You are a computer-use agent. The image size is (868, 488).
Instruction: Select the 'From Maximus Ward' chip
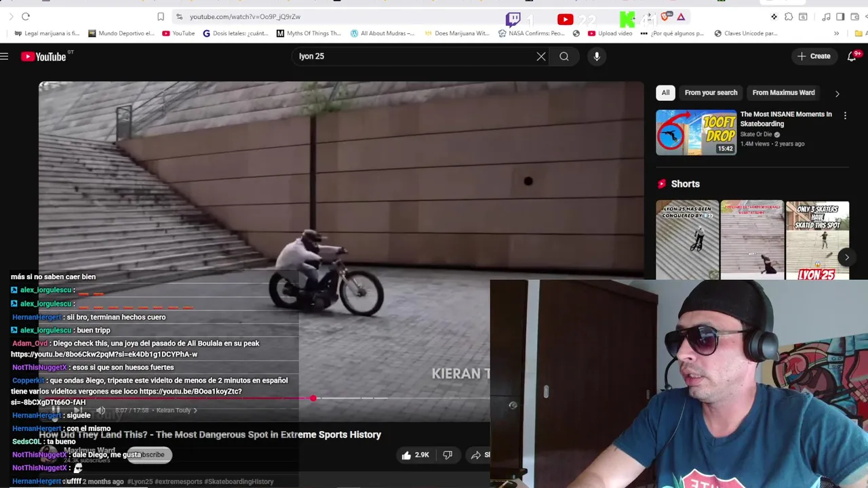[x=783, y=93]
